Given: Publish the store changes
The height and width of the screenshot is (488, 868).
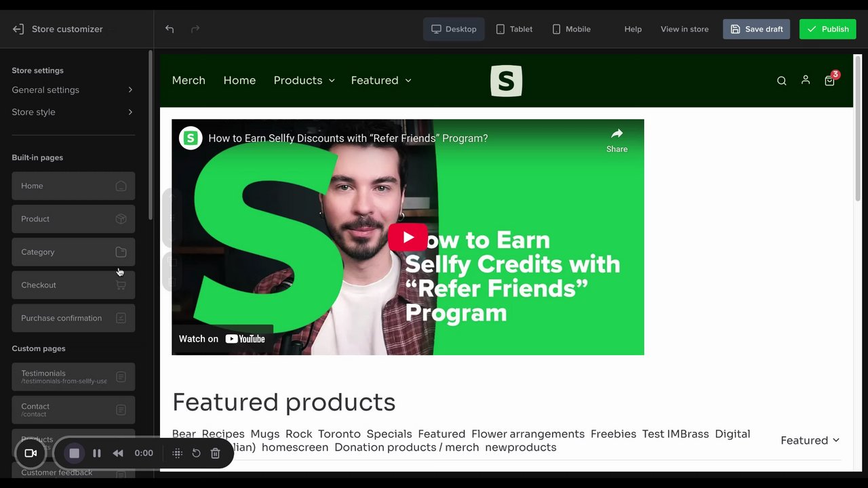Looking at the screenshot, I should pyautogui.click(x=827, y=29).
